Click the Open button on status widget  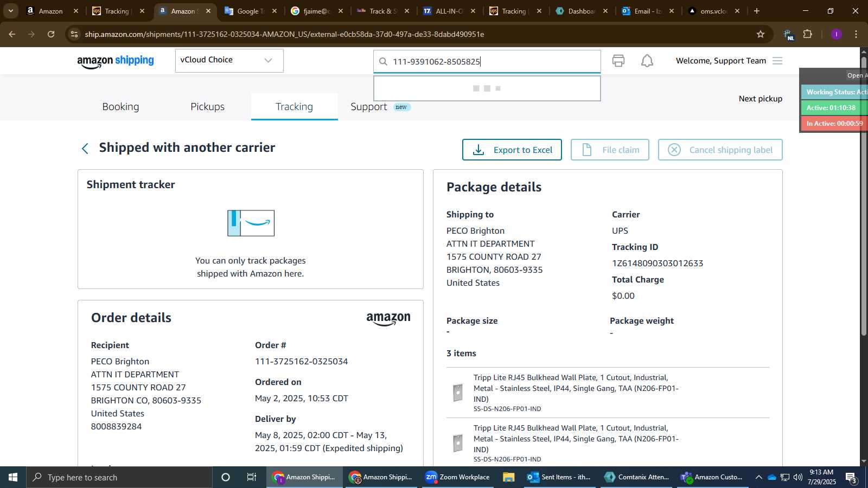[857, 75]
